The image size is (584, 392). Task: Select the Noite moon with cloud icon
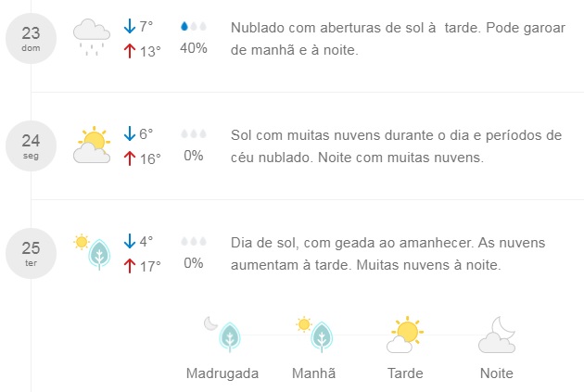pos(497,334)
